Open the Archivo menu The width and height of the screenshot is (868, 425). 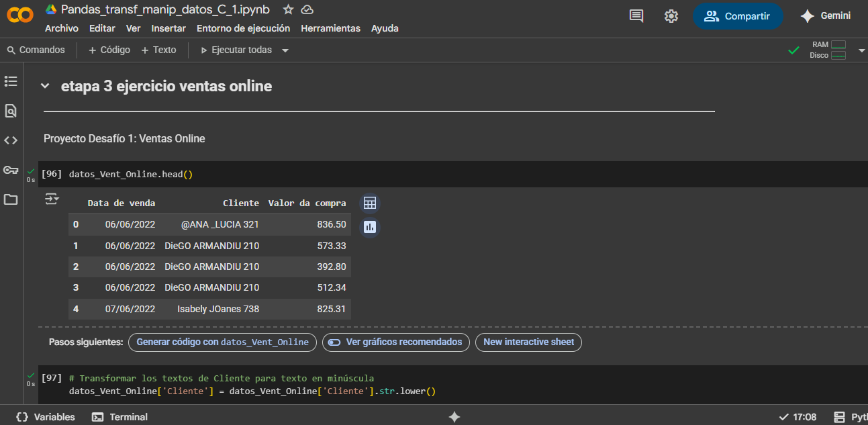(x=62, y=28)
